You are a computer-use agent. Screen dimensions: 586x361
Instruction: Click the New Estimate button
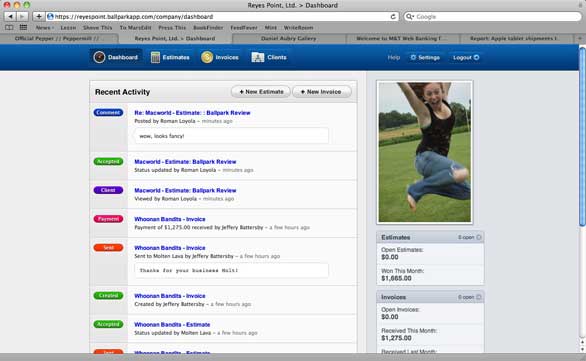pyautogui.click(x=261, y=92)
